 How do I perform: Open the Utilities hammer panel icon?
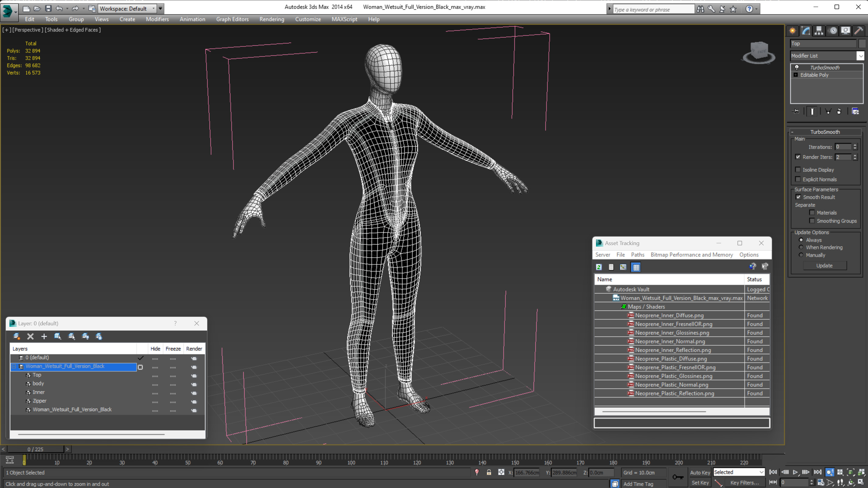pos(859,31)
